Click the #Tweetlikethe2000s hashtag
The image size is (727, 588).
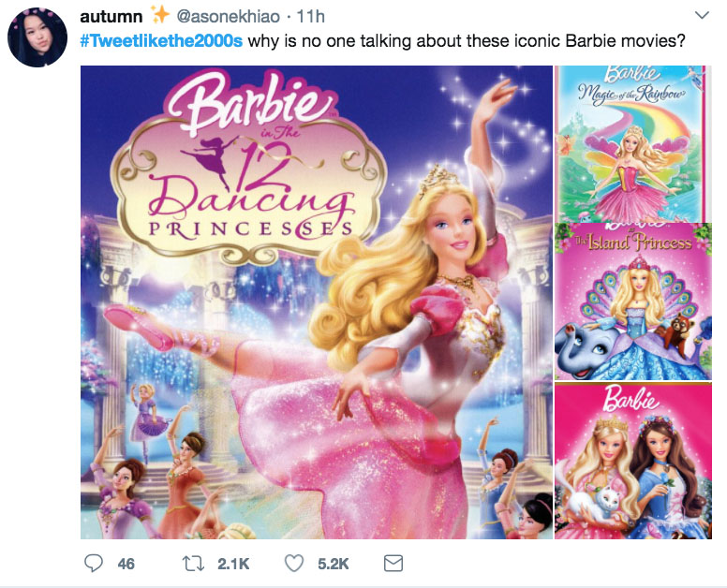tap(162, 43)
